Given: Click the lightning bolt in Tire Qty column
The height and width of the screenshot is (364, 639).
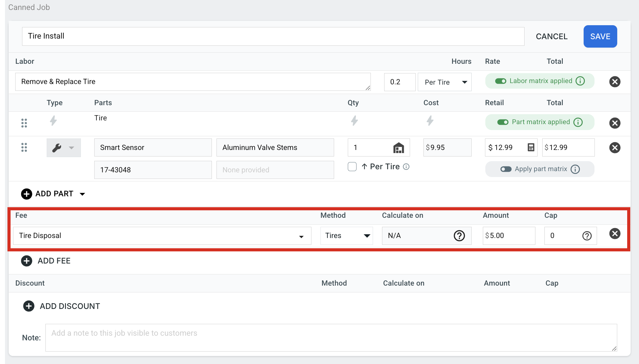Looking at the screenshot, I should point(354,121).
